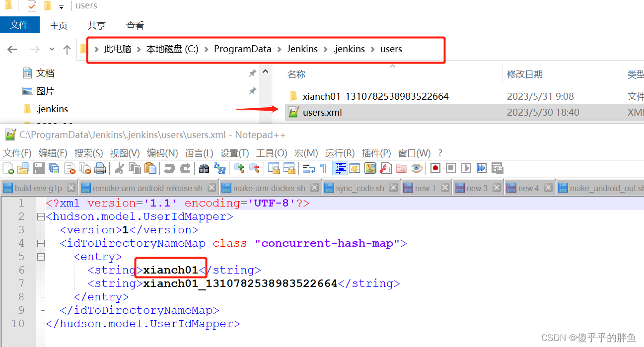
Task: Toggle synchronized horizontal scrolling
Action: click(289, 168)
